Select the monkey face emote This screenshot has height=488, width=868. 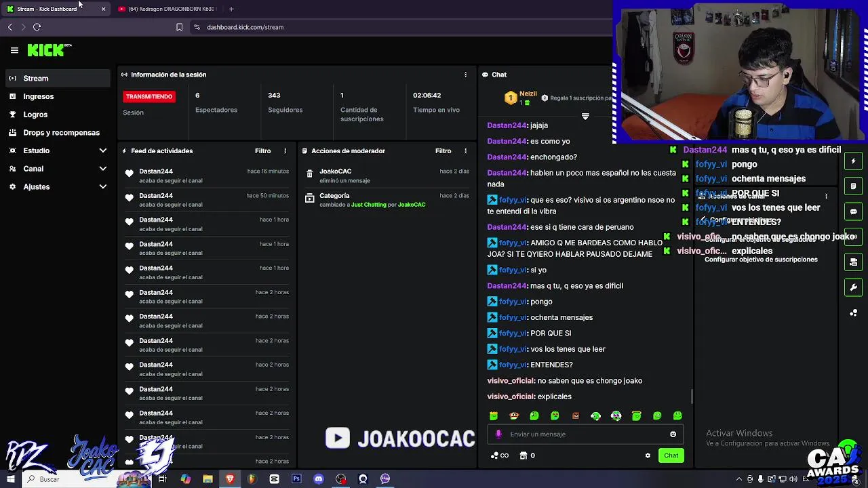(514, 415)
